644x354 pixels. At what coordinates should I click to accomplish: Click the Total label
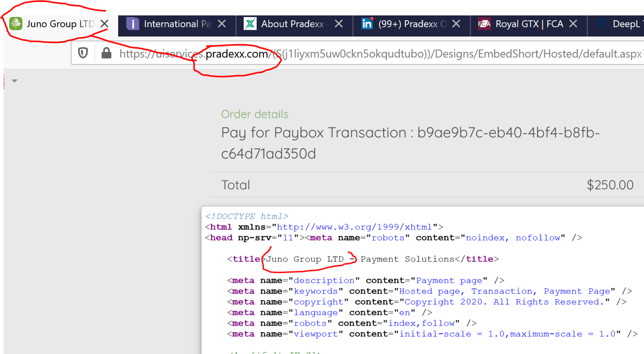tap(235, 185)
